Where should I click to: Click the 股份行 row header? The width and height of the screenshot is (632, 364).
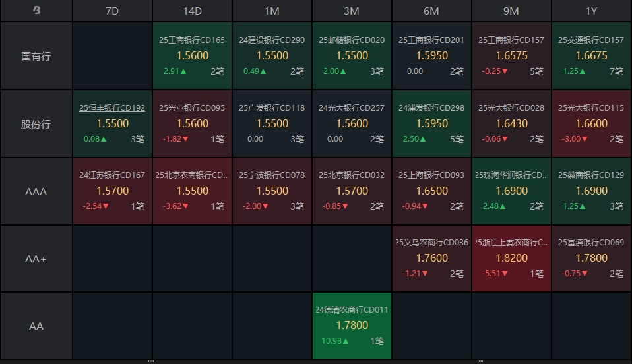(x=36, y=124)
